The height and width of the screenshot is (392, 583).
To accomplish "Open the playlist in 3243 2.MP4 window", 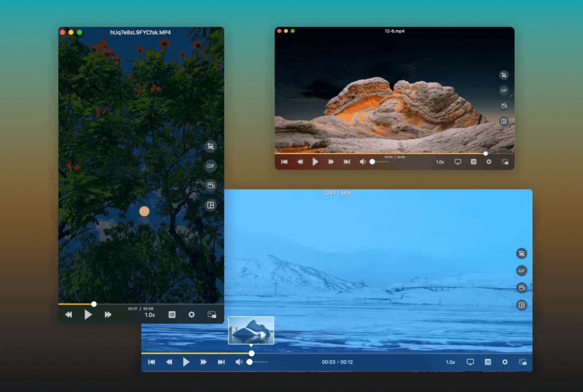I will pos(488,362).
